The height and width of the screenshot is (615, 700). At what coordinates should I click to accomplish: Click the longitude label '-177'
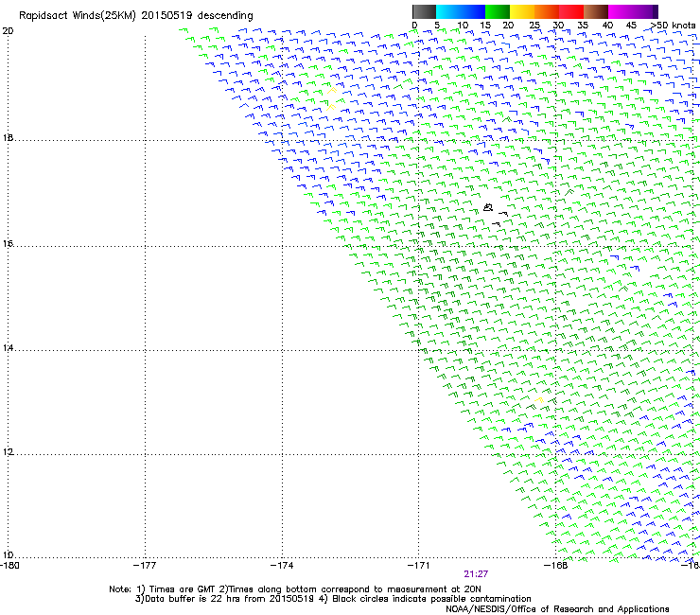coord(145,566)
